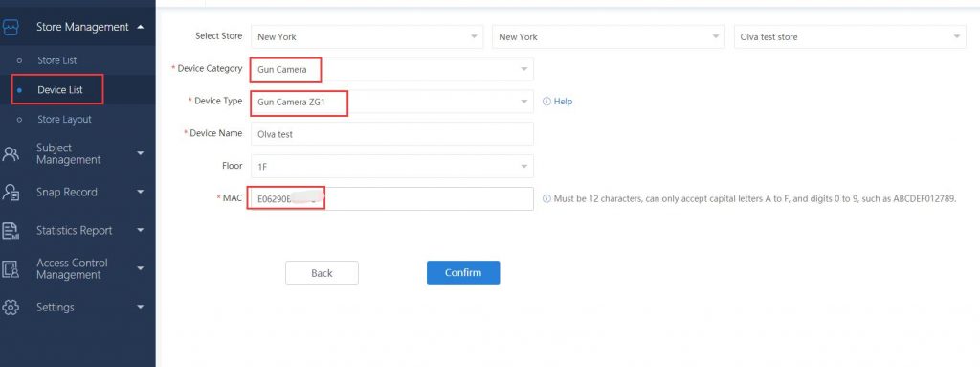Click the Statistics Report icon

[x=11, y=231]
